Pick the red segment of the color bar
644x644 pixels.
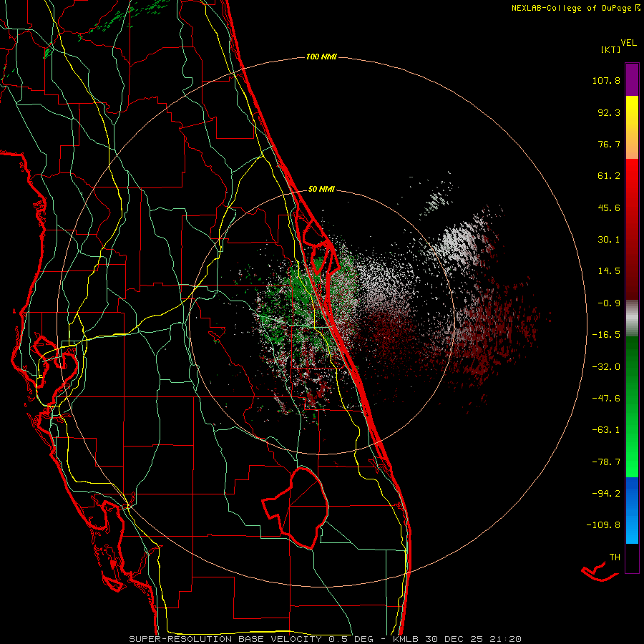[x=632, y=229]
